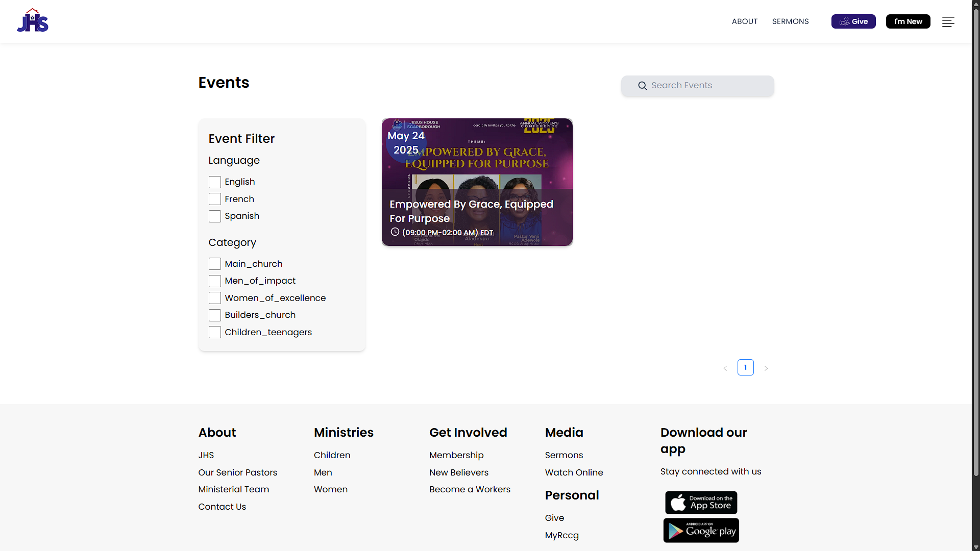
Task: Tick the Women_of_excellence category checkbox
Action: pyautogui.click(x=215, y=298)
